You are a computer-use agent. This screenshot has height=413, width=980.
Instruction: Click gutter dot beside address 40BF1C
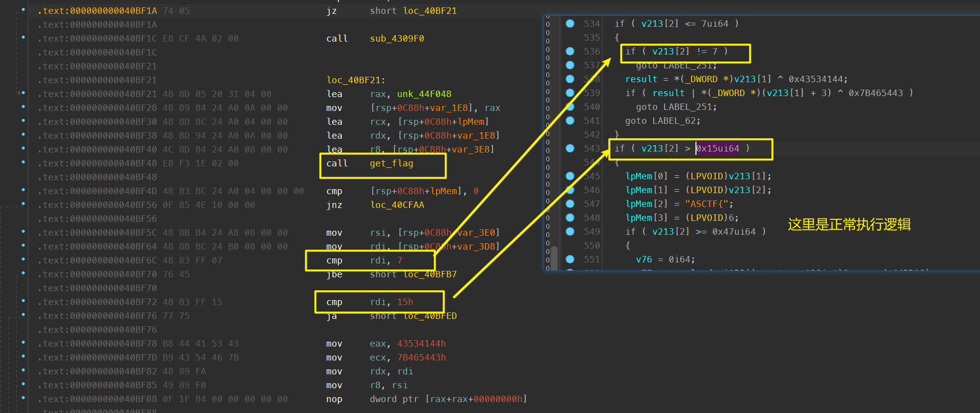[23, 38]
